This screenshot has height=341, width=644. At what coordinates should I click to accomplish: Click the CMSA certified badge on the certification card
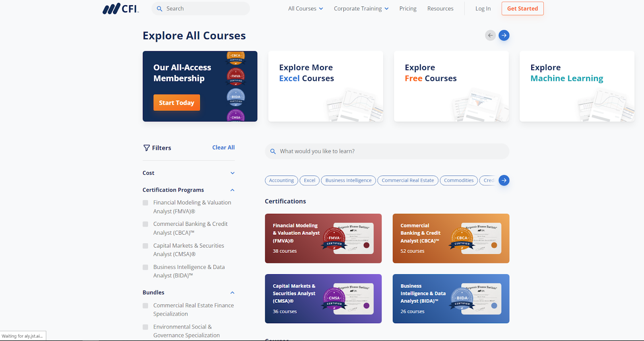pyautogui.click(x=334, y=299)
